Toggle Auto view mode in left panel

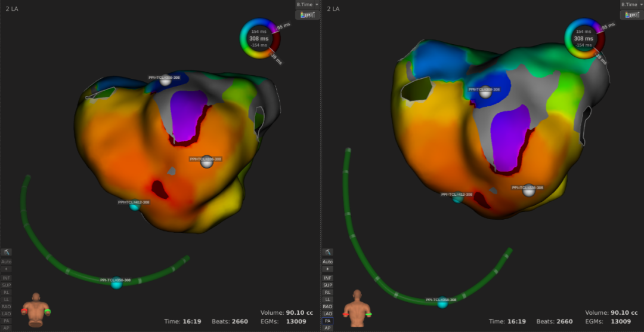click(x=7, y=262)
